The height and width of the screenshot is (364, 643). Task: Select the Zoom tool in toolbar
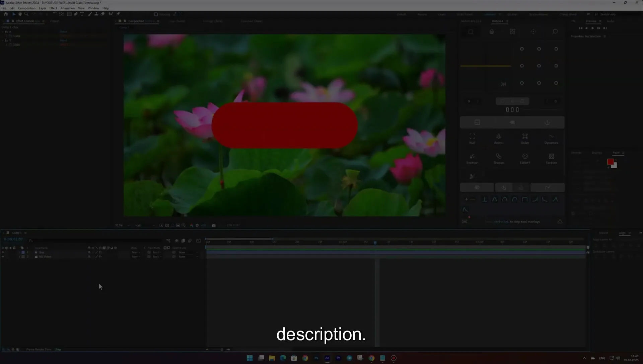(26, 14)
